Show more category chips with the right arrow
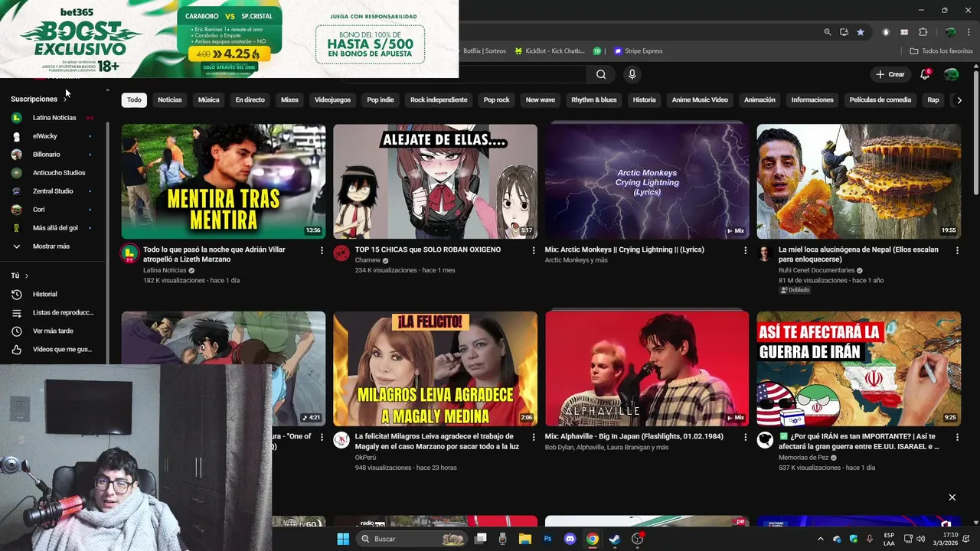Image resolution: width=980 pixels, height=551 pixels. [x=959, y=100]
